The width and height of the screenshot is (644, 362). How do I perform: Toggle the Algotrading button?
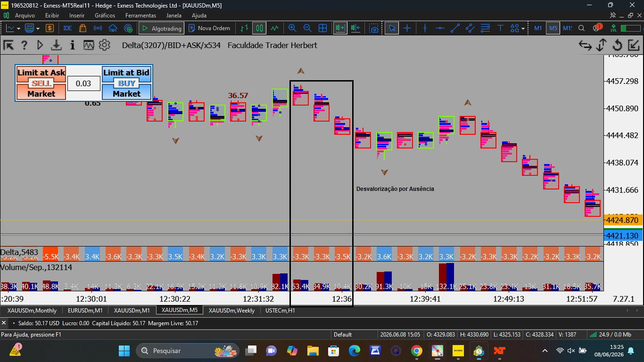161,28
